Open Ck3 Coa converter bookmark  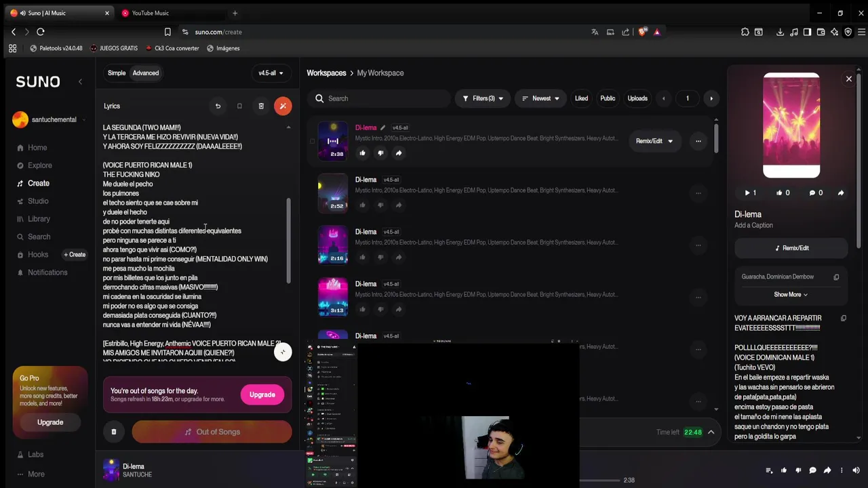pyautogui.click(x=172, y=49)
